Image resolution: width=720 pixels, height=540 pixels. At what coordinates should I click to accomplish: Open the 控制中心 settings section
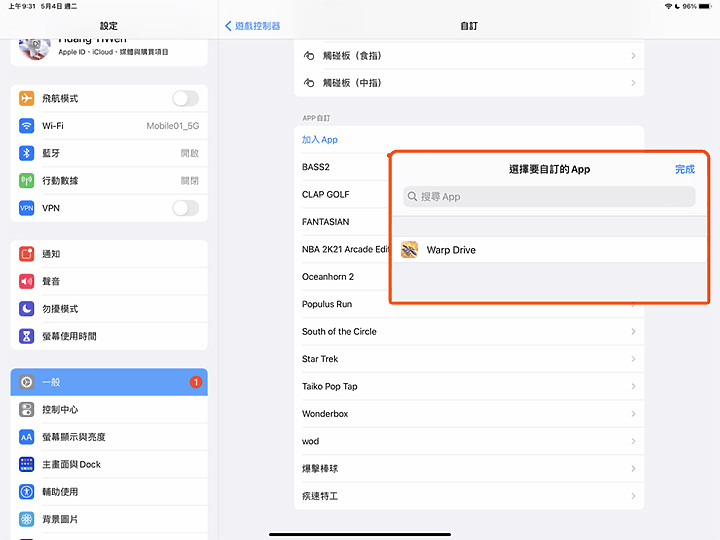(x=109, y=409)
